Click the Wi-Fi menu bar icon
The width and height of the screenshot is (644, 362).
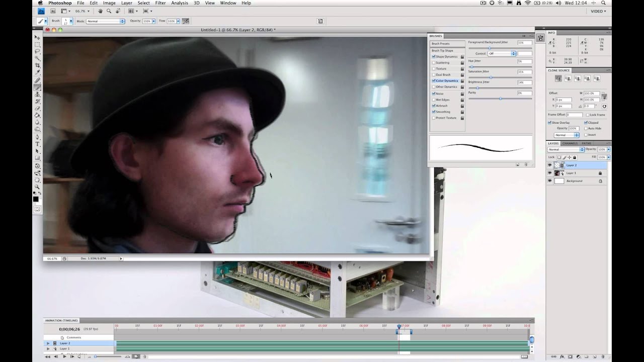(x=528, y=3)
